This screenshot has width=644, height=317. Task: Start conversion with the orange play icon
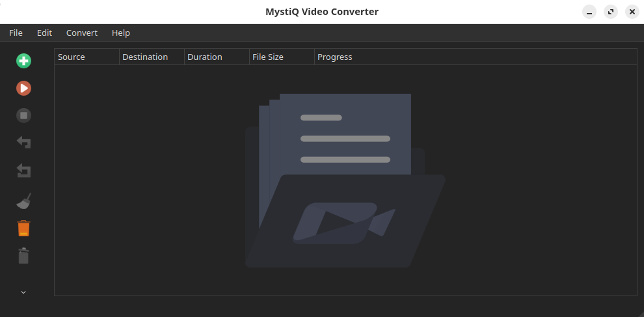(x=23, y=88)
